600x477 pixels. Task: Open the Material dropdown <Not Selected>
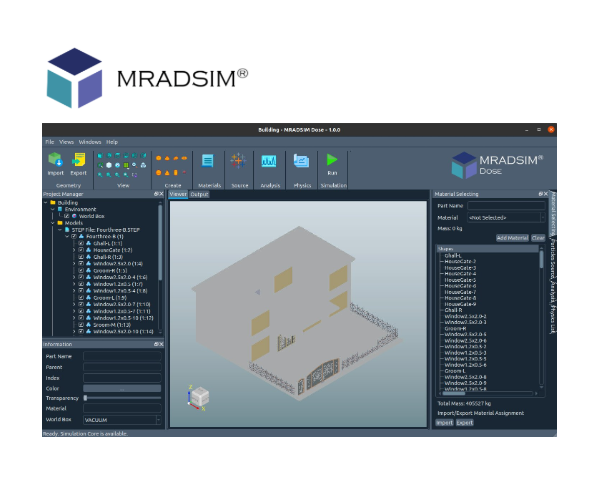coord(506,218)
